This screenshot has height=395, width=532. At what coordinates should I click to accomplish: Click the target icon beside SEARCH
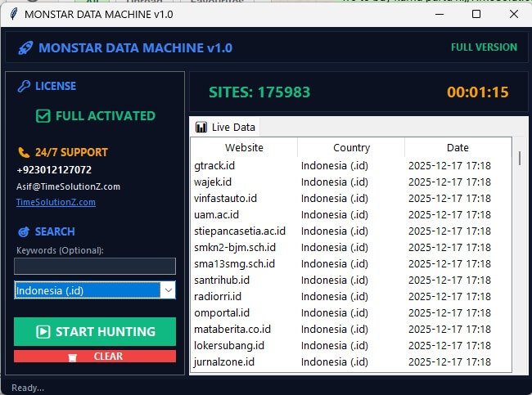pyautogui.click(x=24, y=232)
